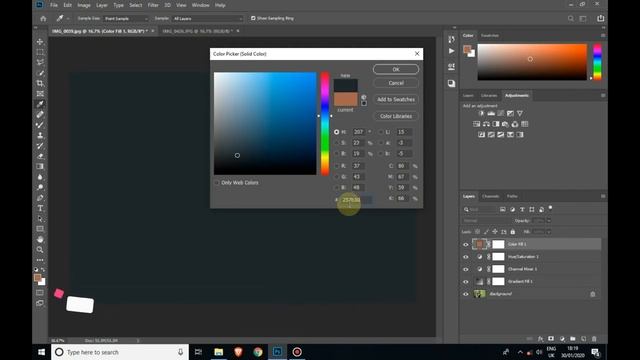Hide the Channel Mixer 1 layer
Viewport: 640px width, 360px height.
(x=466, y=269)
